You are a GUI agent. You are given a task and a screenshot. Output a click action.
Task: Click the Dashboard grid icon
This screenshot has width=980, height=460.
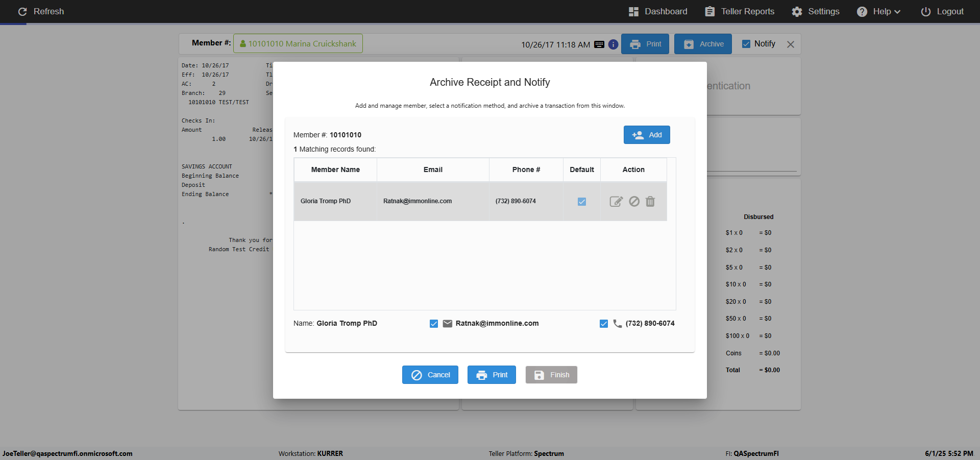click(x=634, y=12)
